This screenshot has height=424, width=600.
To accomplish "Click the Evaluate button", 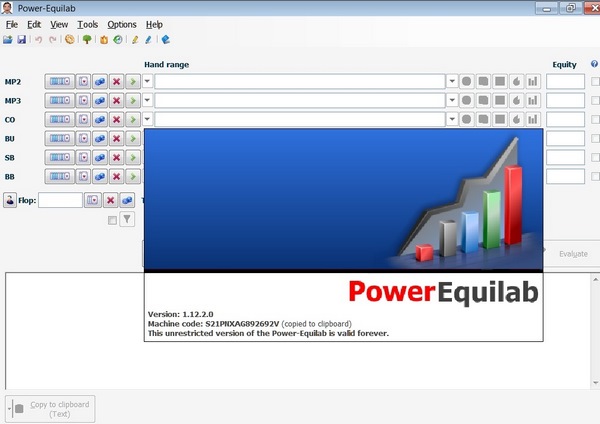I will [572, 254].
